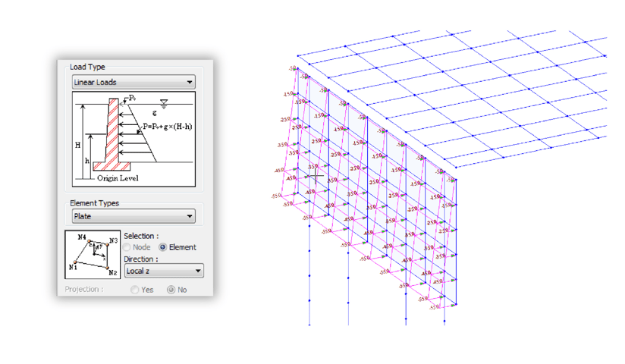Click the wall plate under the crosshair cursor
Viewport: 625px width, 364px height.
tap(314, 176)
